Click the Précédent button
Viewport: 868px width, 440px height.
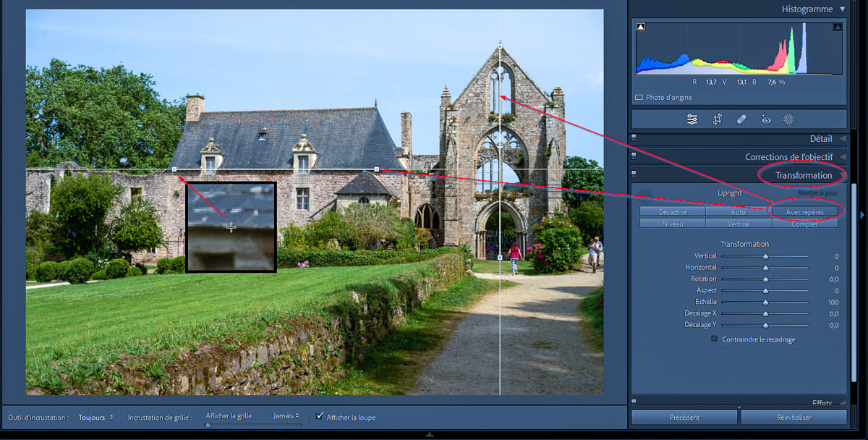pos(684,418)
